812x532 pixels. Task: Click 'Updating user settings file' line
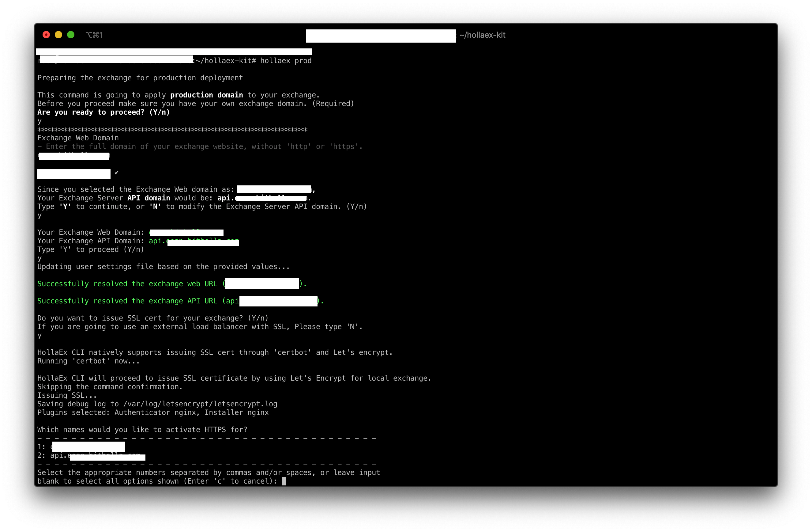pos(164,267)
